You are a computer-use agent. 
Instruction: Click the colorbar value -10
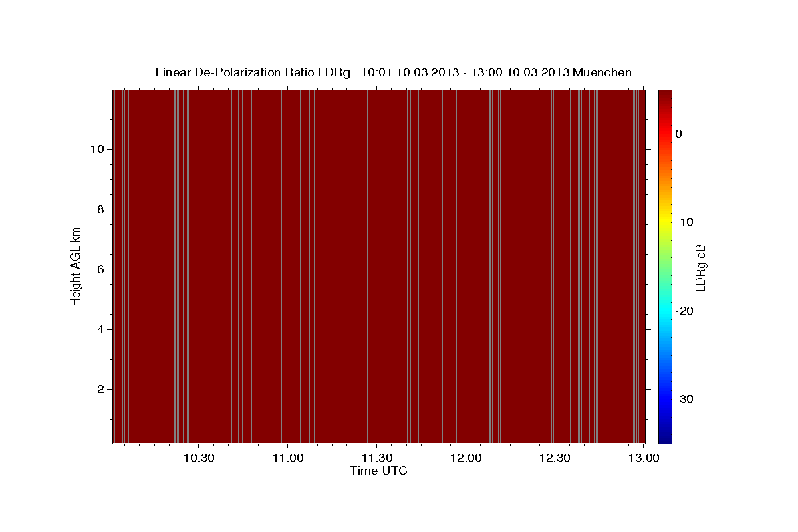pos(684,222)
